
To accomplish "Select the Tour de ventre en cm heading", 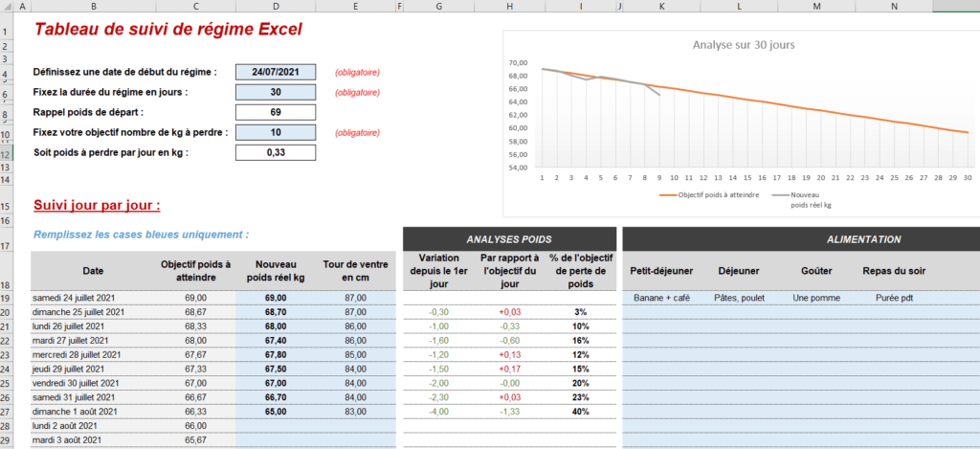I will pyautogui.click(x=356, y=271).
